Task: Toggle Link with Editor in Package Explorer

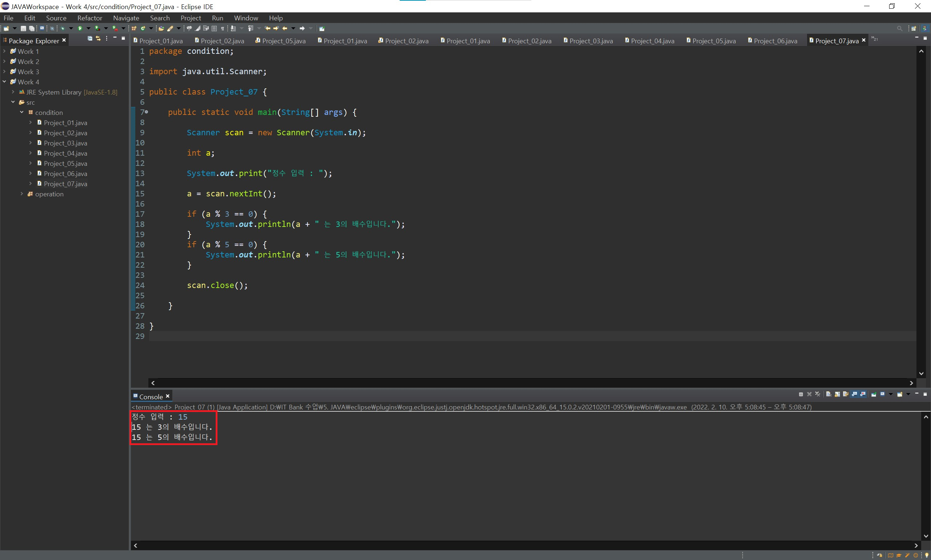Action: [x=98, y=39]
